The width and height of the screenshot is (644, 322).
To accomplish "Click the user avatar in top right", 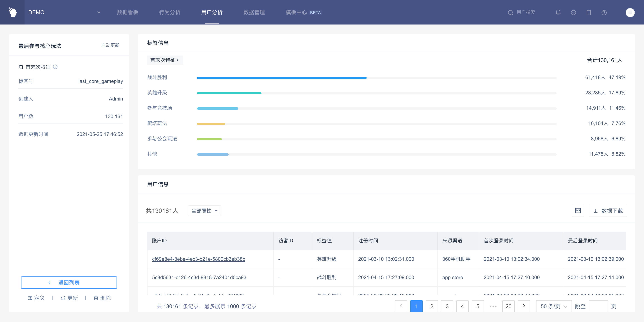I will coord(630,12).
